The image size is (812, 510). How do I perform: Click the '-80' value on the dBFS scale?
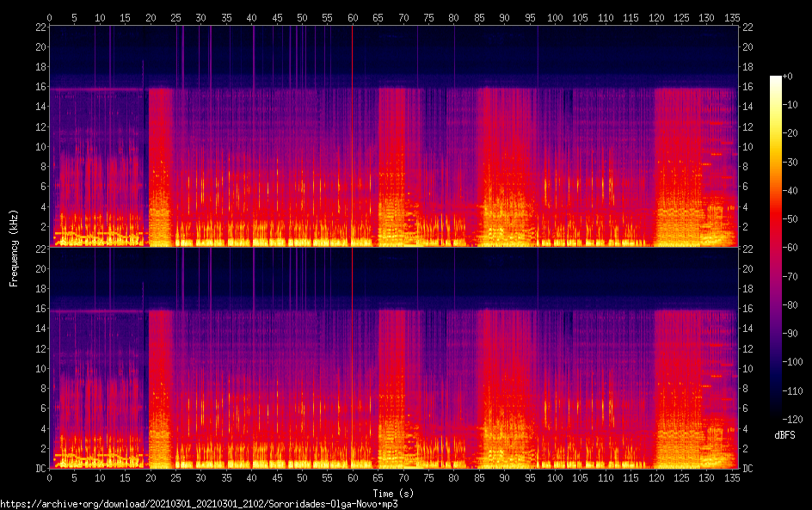790,305
